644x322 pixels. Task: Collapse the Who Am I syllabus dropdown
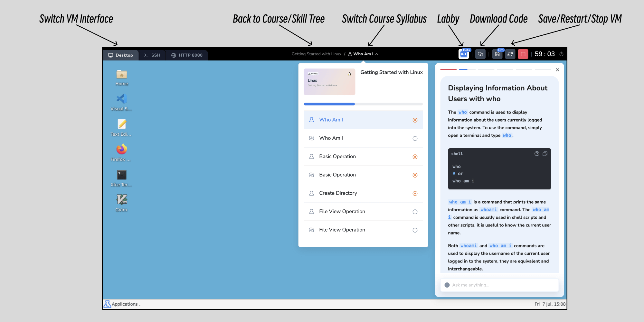pyautogui.click(x=377, y=54)
